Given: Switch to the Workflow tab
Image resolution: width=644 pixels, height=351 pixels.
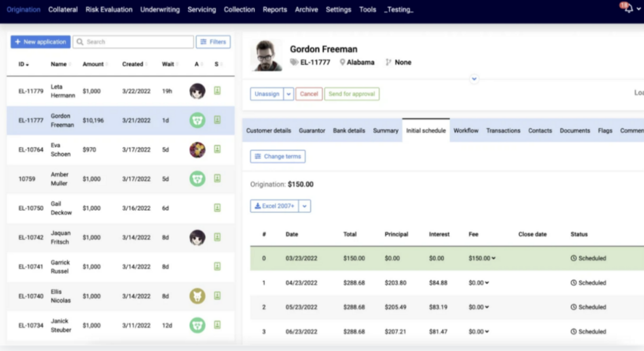Looking at the screenshot, I should tap(466, 131).
